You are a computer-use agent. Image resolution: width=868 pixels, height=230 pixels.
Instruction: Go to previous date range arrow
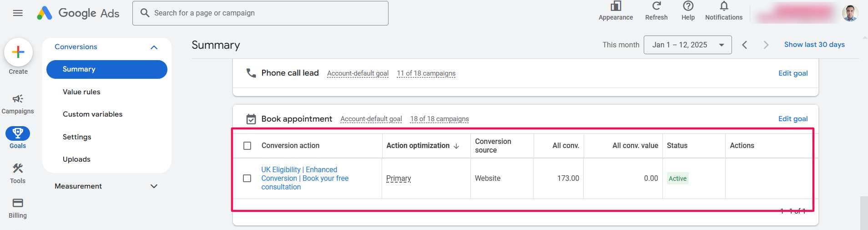[x=744, y=45]
